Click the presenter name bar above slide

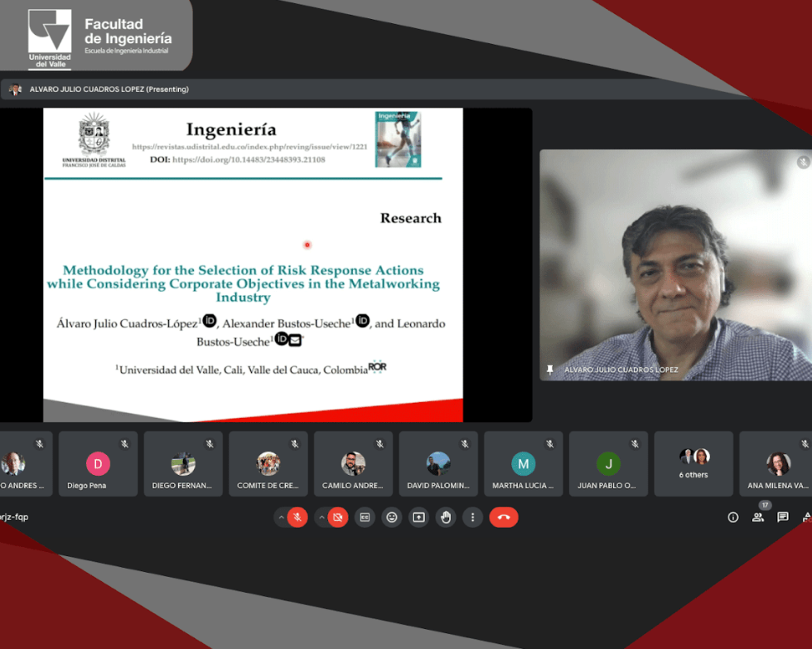click(108, 90)
